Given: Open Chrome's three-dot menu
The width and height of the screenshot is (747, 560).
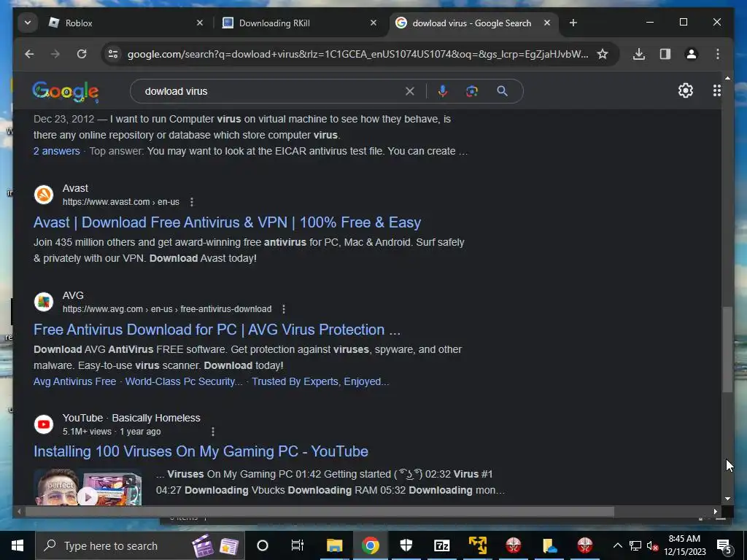Looking at the screenshot, I should pos(718,54).
